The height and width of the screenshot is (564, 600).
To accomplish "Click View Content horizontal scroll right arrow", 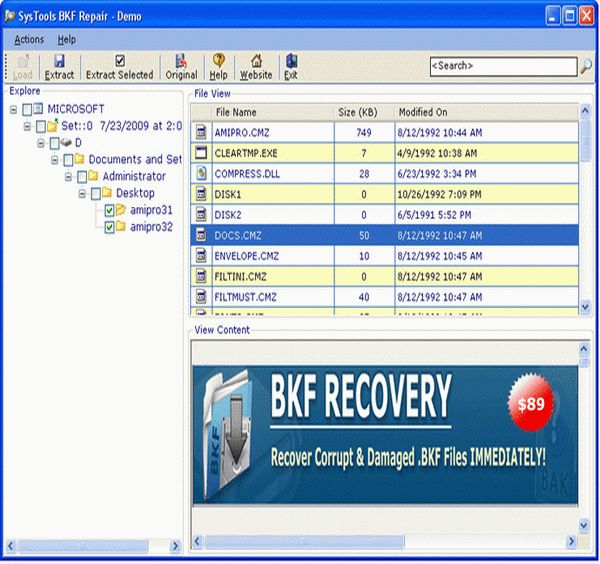I will (x=571, y=541).
